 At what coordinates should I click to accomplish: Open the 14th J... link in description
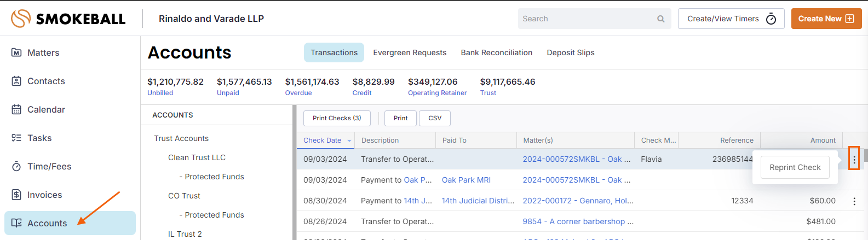click(x=418, y=201)
